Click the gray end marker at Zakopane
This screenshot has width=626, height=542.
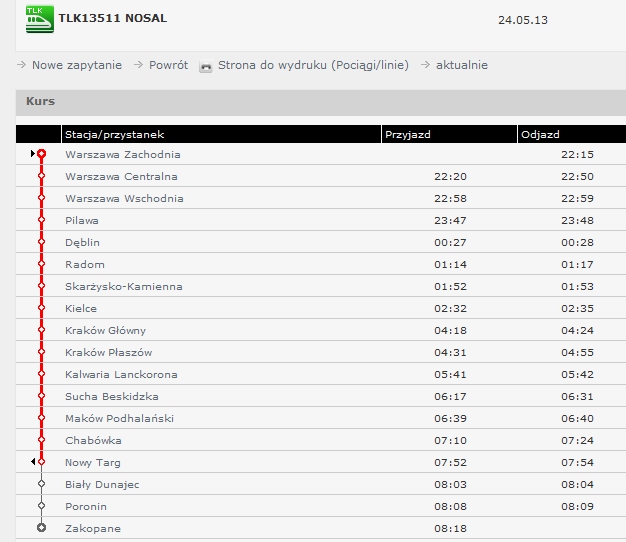coord(42,528)
